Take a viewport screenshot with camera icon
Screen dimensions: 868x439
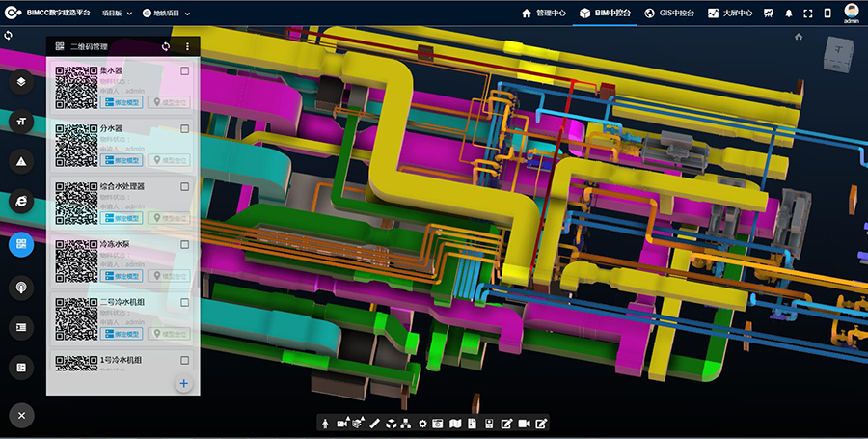pyautogui.click(x=437, y=424)
